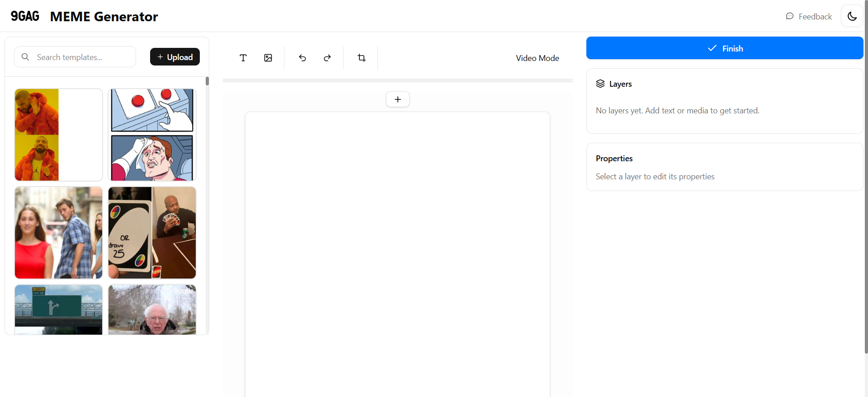Focus the Search templates field
The height and width of the screenshot is (397, 868).
tap(75, 57)
